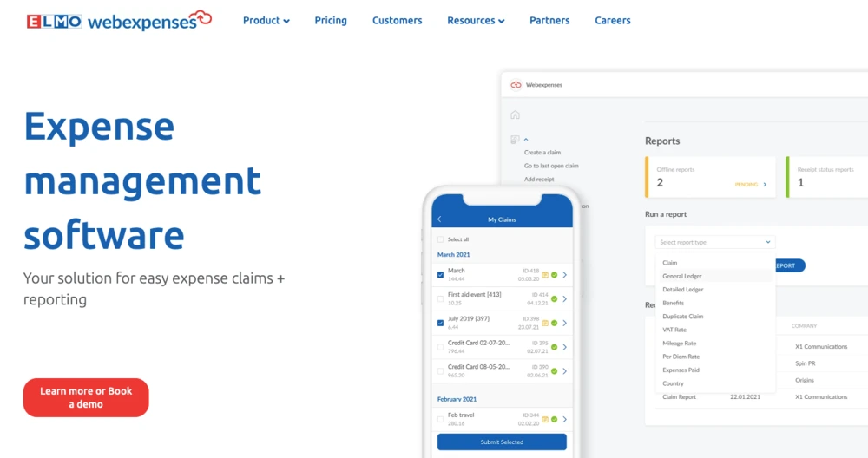
Task: Click the February 2021 section heading
Action: 457,399
